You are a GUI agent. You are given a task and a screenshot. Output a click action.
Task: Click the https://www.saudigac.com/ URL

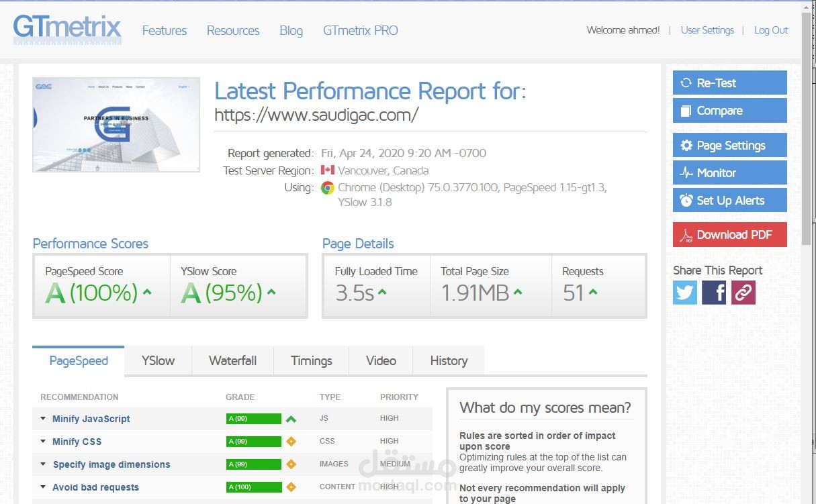click(x=316, y=115)
